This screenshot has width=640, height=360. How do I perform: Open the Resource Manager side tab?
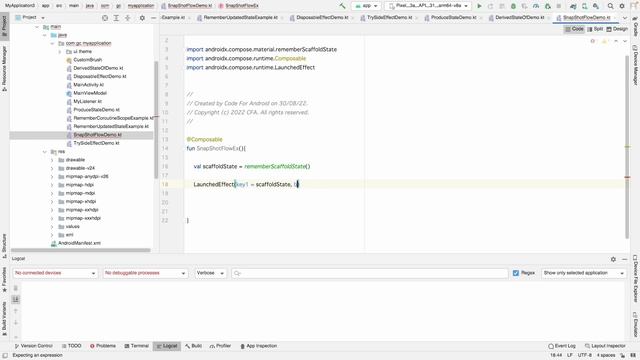point(4,68)
